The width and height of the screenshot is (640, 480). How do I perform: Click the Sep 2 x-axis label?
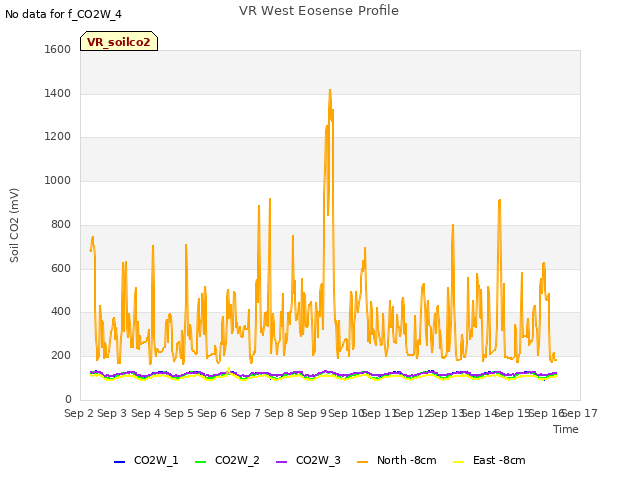click(79, 413)
